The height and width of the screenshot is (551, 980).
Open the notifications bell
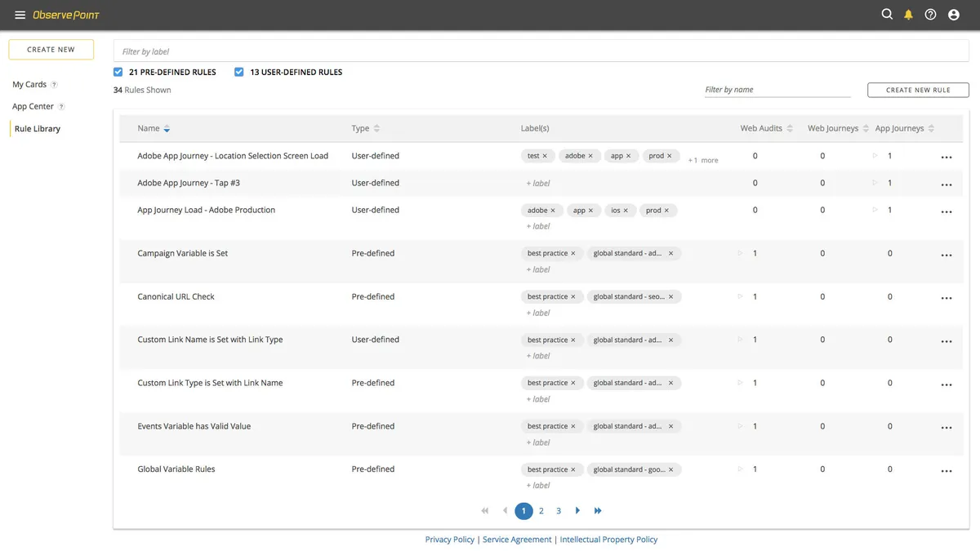coord(908,15)
